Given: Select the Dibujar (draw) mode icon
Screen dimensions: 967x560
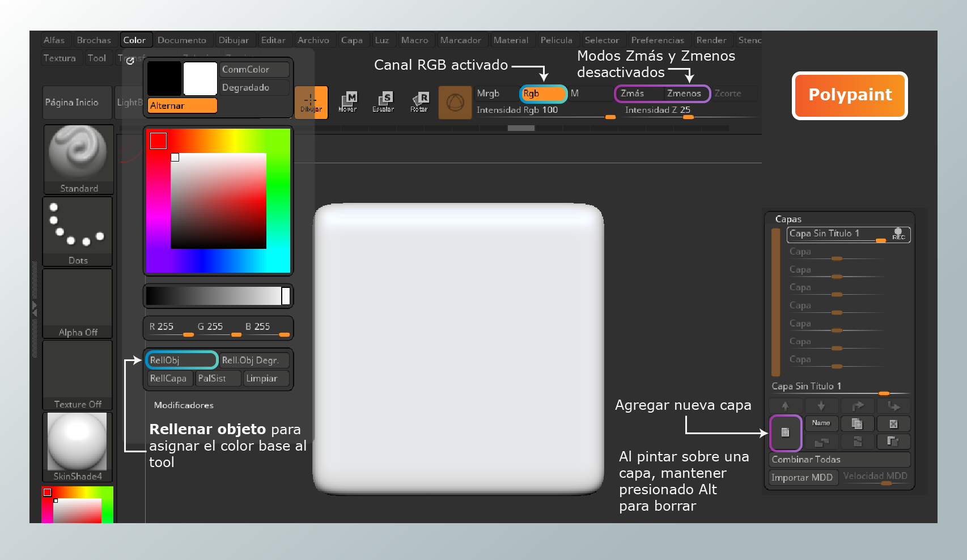Looking at the screenshot, I should (x=311, y=102).
